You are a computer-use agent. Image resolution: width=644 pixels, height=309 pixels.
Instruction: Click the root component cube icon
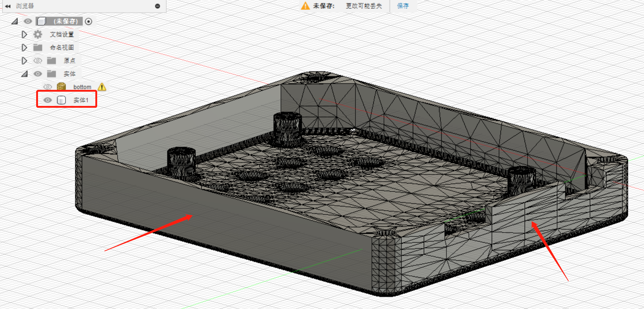[42, 21]
